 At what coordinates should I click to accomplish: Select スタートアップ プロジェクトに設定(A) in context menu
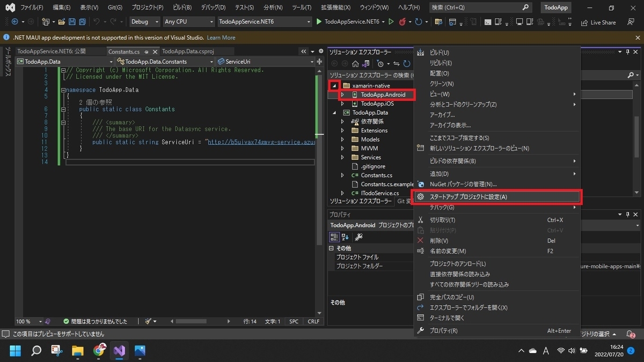coord(497,197)
